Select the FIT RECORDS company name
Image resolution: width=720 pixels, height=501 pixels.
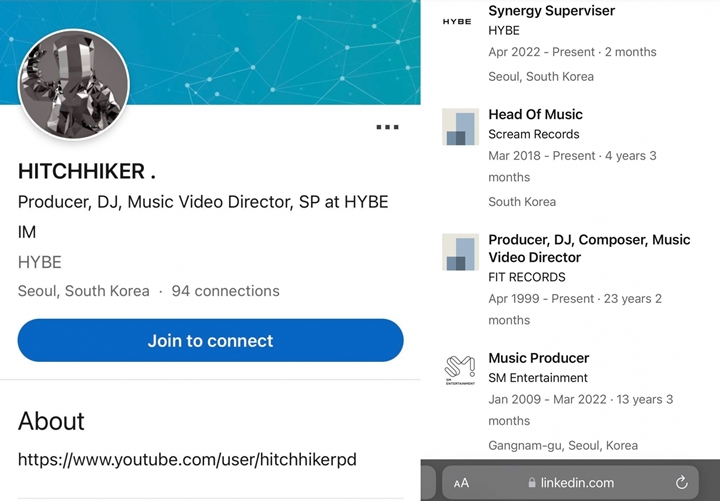(x=527, y=277)
